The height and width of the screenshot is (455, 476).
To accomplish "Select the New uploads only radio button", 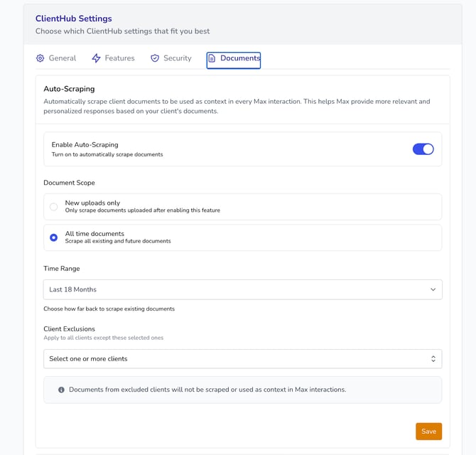I will click(x=54, y=207).
